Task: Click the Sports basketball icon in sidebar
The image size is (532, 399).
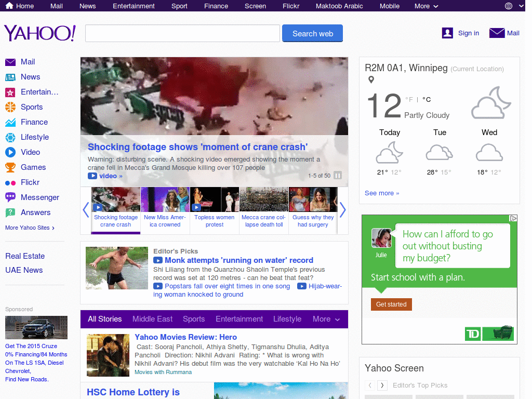Action: (x=10, y=107)
